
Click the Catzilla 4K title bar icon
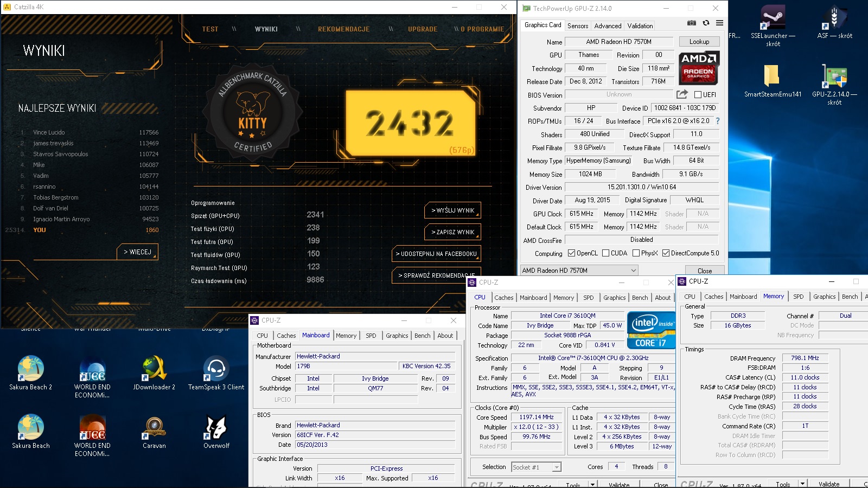(x=7, y=7)
